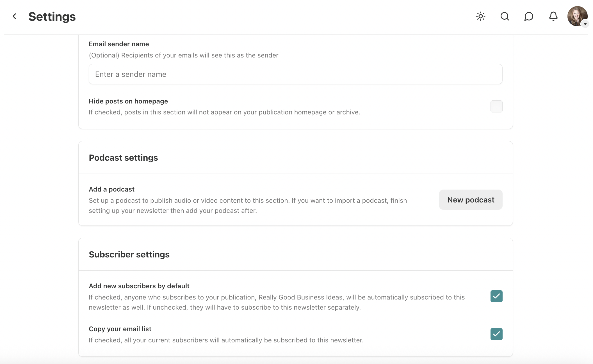Click the Add a podcast heading
This screenshot has height=364, width=593.
(111, 189)
